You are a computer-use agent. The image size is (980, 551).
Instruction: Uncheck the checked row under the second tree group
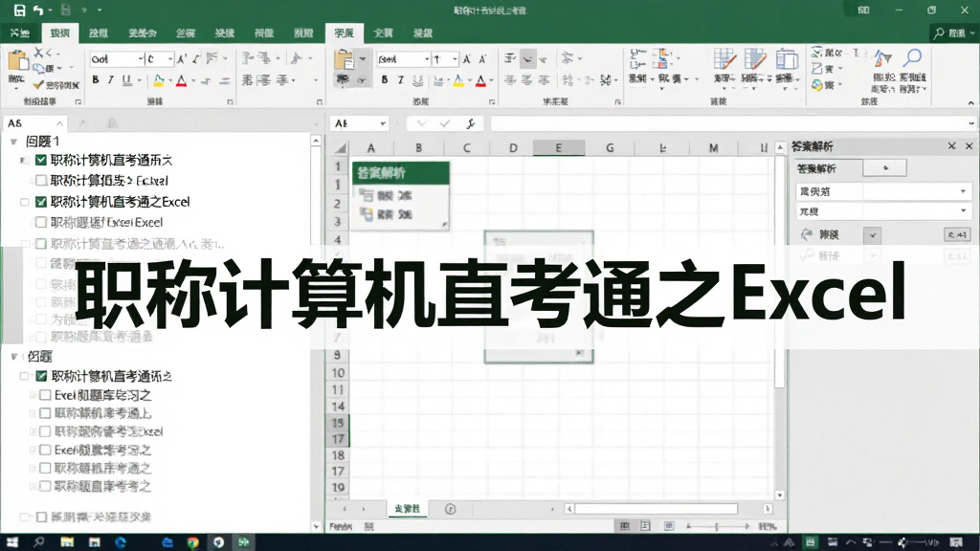tap(41, 376)
